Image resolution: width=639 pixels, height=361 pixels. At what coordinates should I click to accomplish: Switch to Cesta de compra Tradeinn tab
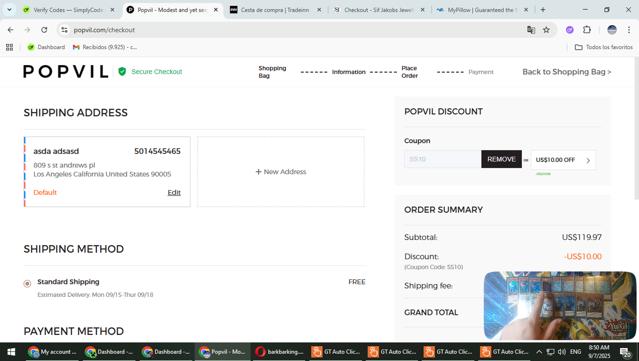coord(275,10)
